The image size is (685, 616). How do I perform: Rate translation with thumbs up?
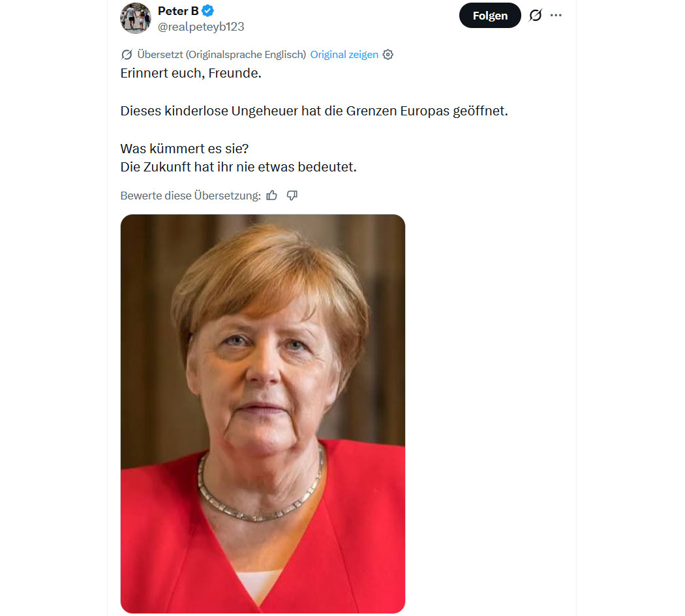point(272,195)
